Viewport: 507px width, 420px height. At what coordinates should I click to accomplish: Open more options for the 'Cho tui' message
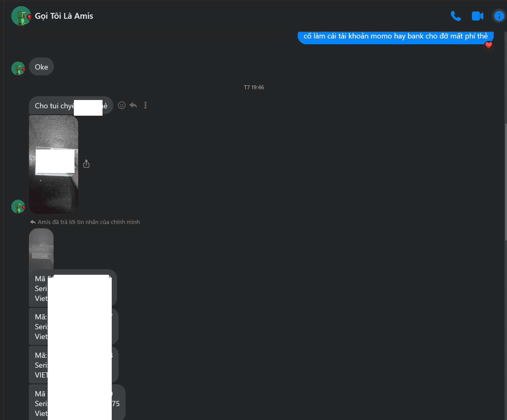click(145, 106)
